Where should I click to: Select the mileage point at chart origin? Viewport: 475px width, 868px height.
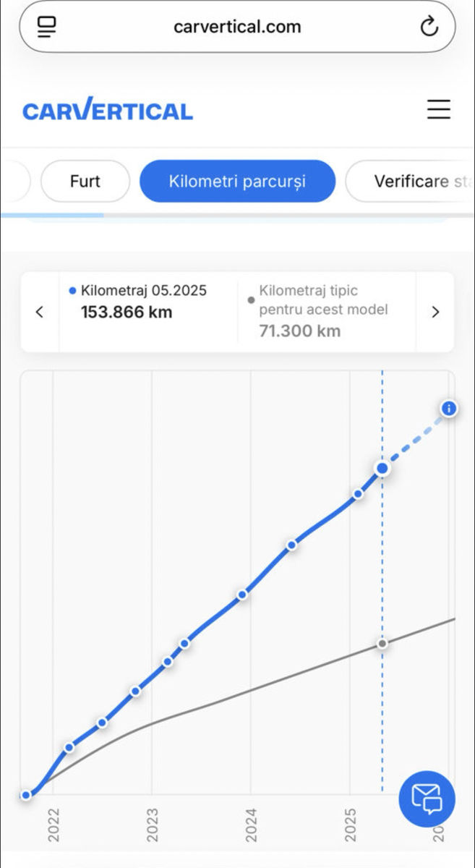[26, 795]
